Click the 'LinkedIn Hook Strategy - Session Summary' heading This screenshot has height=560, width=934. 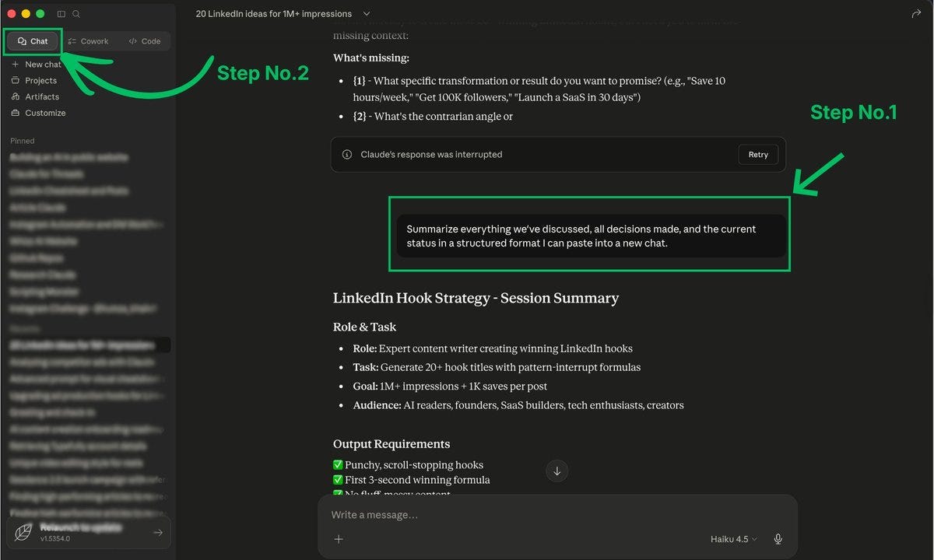(476, 298)
